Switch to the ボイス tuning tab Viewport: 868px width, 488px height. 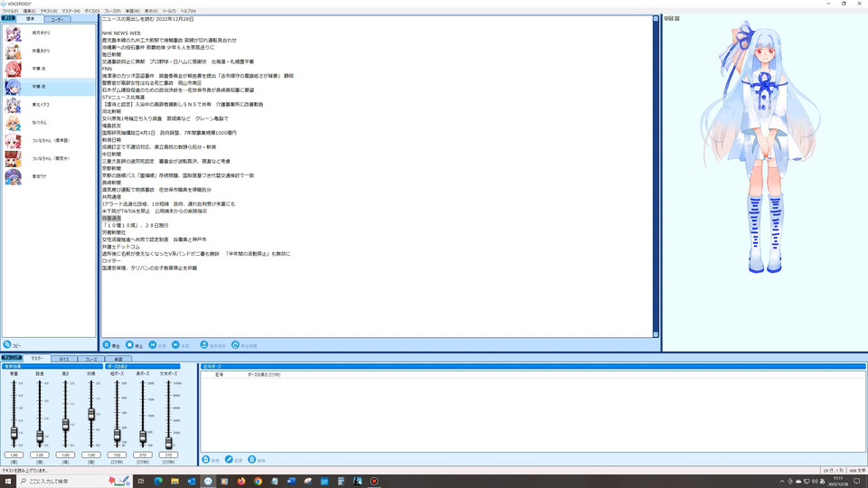pyautogui.click(x=63, y=359)
